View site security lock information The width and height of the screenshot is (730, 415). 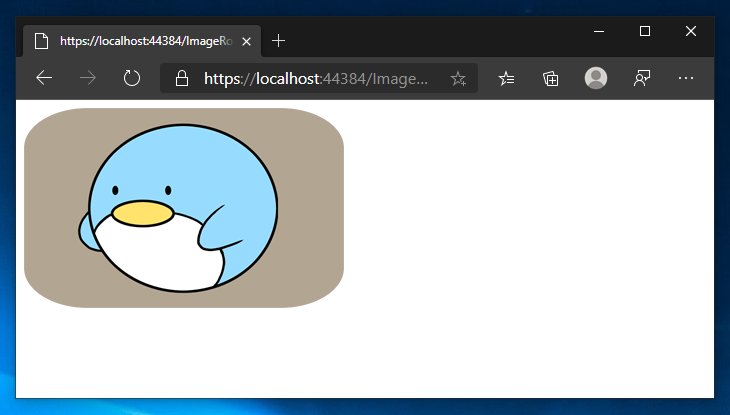182,79
